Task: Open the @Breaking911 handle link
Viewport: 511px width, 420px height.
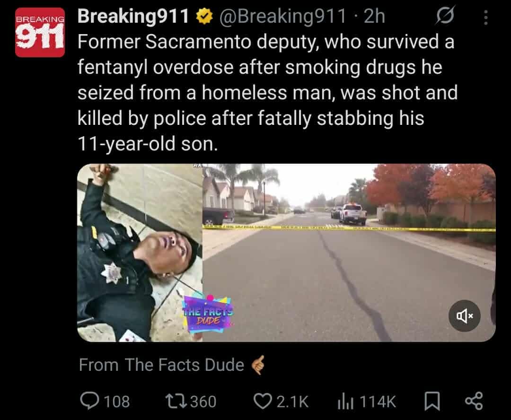Action: pos(282,16)
